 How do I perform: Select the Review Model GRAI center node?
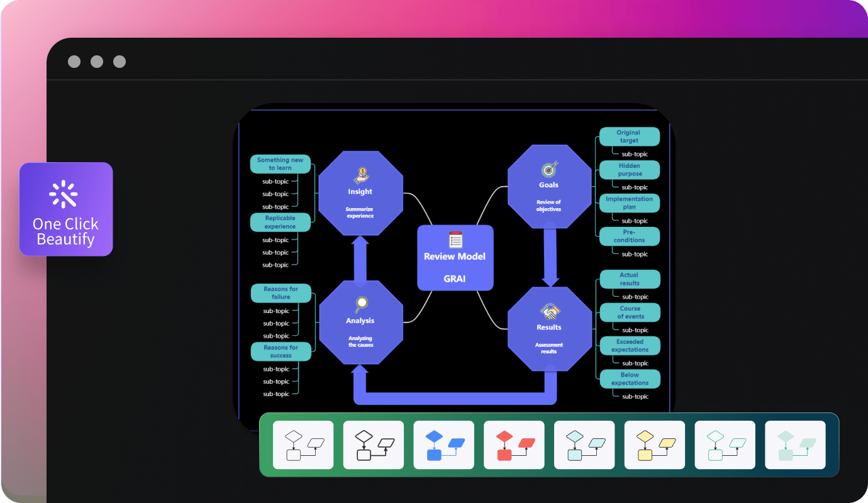coord(455,258)
